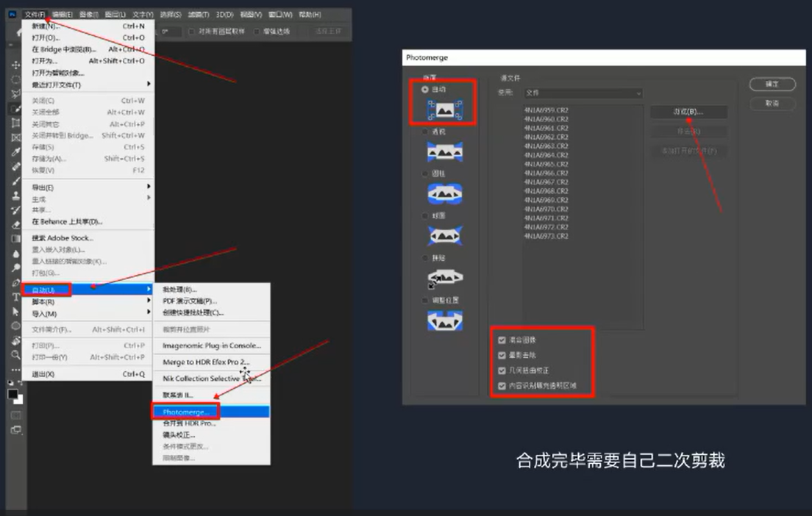This screenshot has width=812, height=516.
Task: Select the Auto (自动) layout radio button
Action: (425, 89)
